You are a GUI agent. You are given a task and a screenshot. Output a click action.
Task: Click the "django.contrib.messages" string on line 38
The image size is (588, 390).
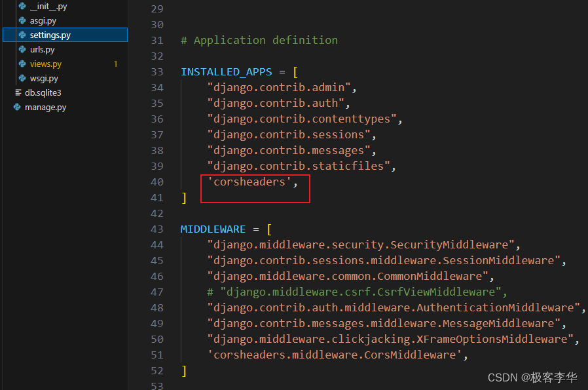point(289,151)
